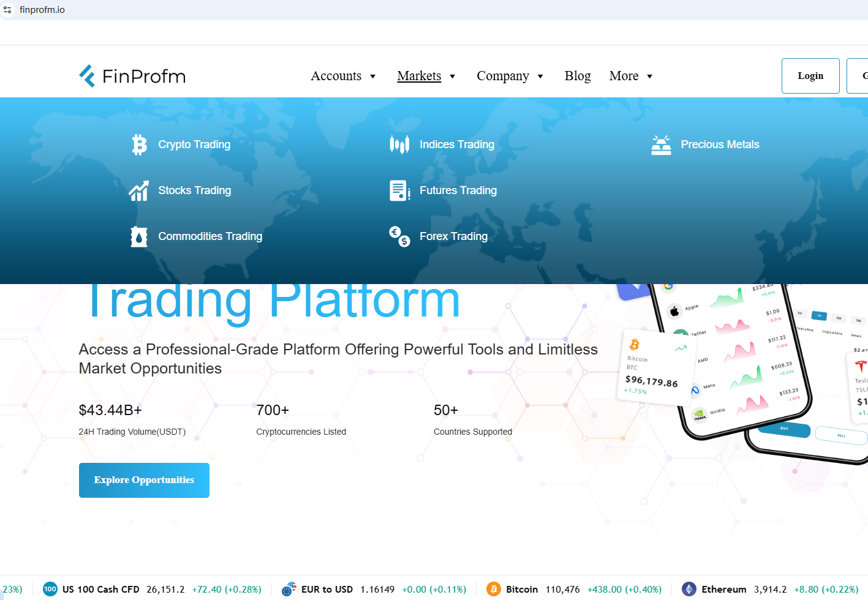Select the Markets menu item

pos(419,76)
